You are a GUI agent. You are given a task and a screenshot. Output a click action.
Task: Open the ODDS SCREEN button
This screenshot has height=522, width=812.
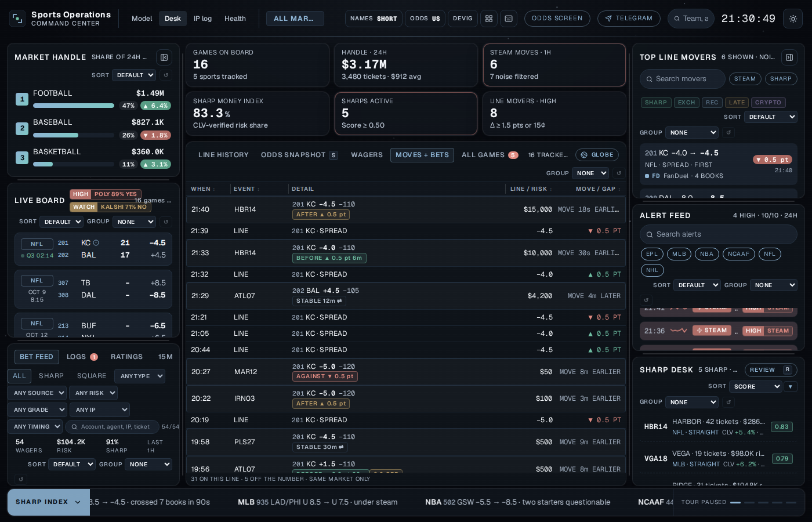pyautogui.click(x=557, y=19)
